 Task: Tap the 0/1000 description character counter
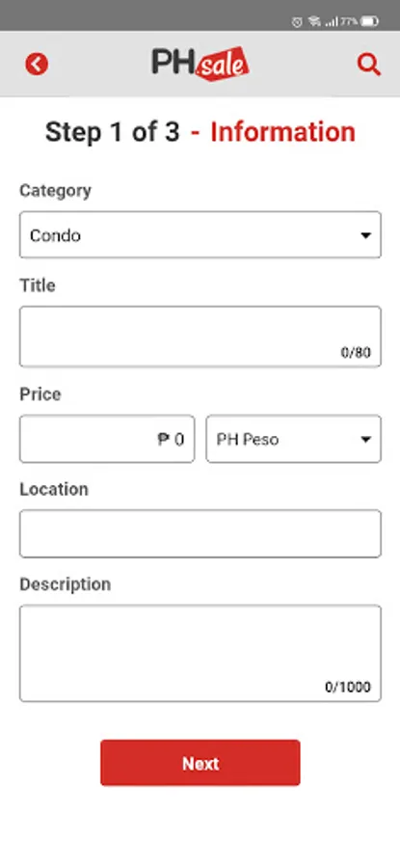coord(348,688)
